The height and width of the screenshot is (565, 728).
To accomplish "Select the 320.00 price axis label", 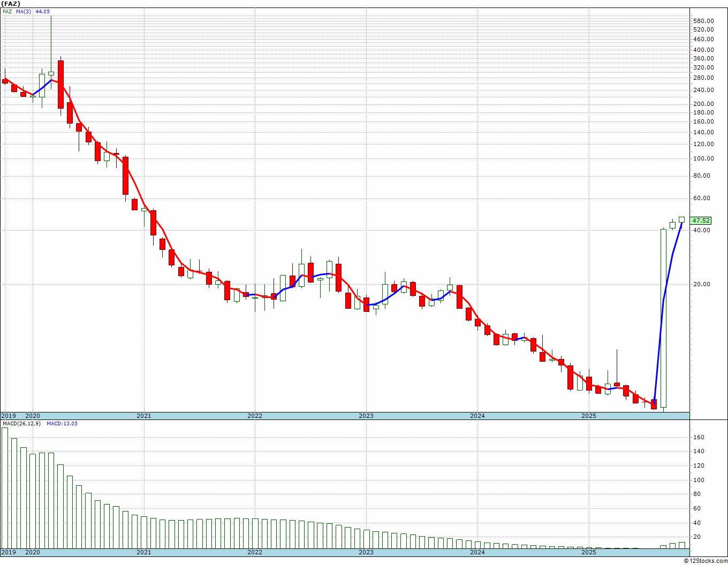I will [x=702, y=68].
